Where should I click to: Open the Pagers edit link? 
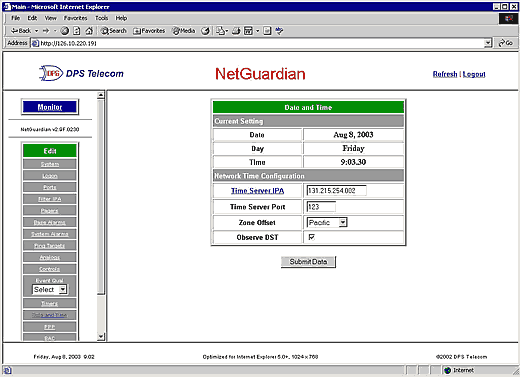50,211
